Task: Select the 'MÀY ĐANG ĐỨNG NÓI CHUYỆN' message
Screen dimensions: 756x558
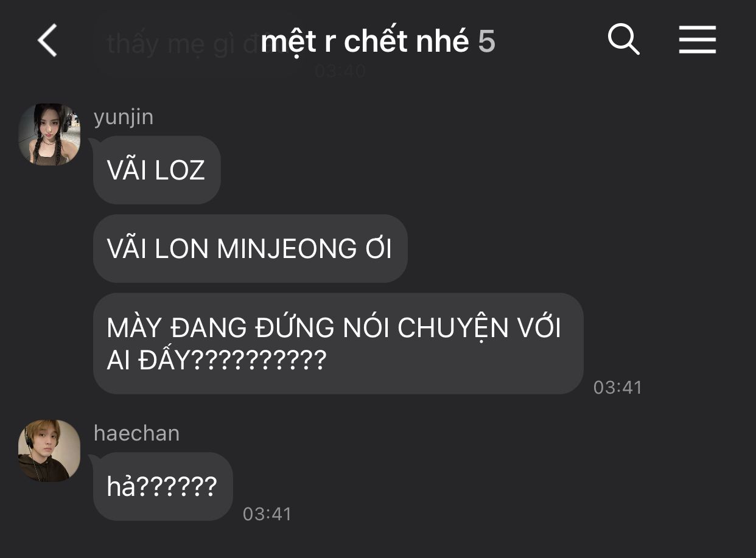Action: [x=338, y=344]
